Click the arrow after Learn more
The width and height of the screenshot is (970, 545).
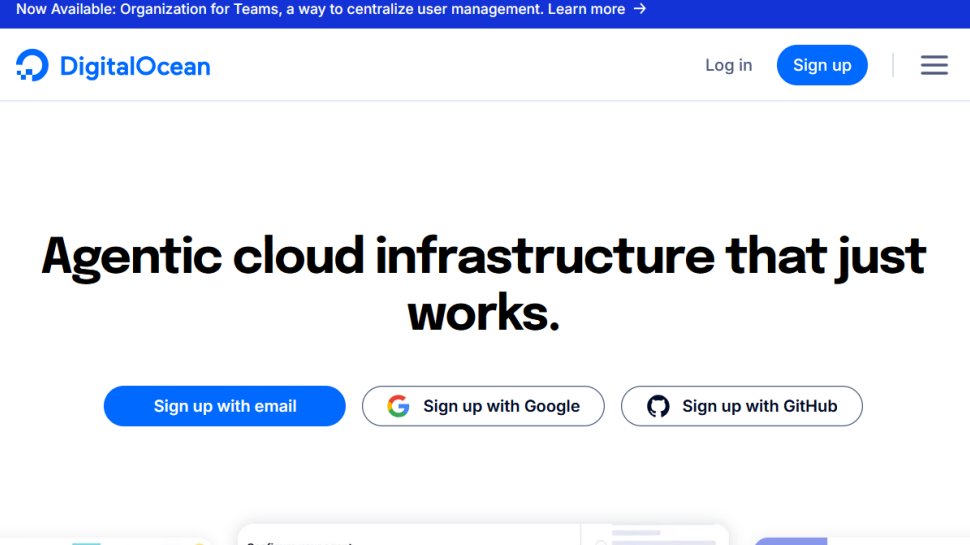[640, 9]
